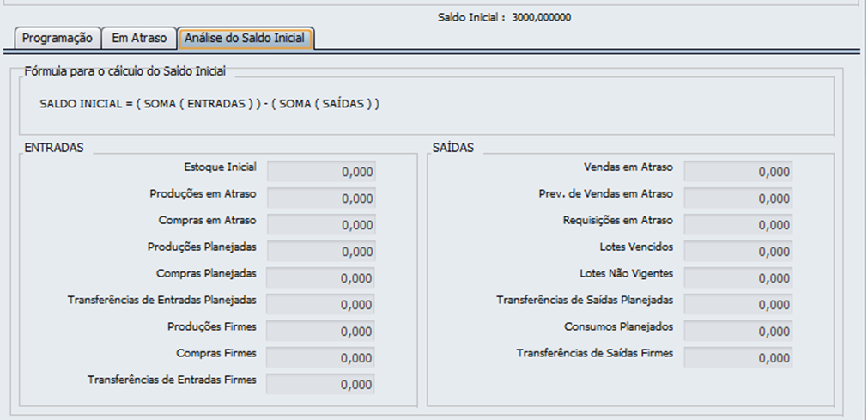The width and height of the screenshot is (868, 420).
Task: Click the Lotes Não Vigentes field
Action: [x=737, y=278]
